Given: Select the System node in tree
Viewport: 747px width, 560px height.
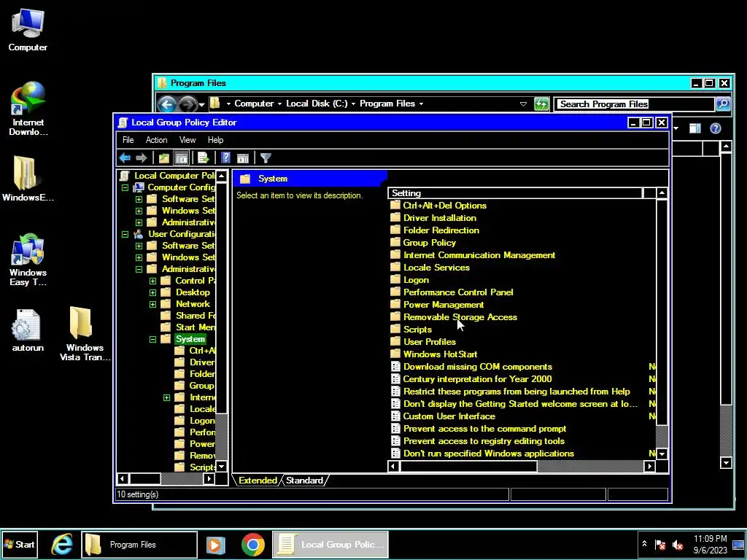Looking at the screenshot, I should [x=190, y=339].
